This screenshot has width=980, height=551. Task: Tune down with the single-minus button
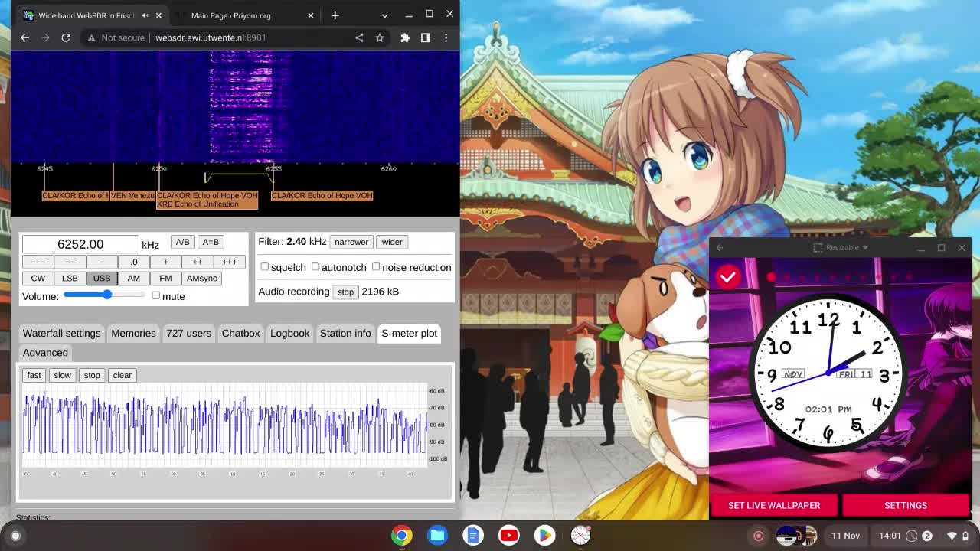click(102, 262)
